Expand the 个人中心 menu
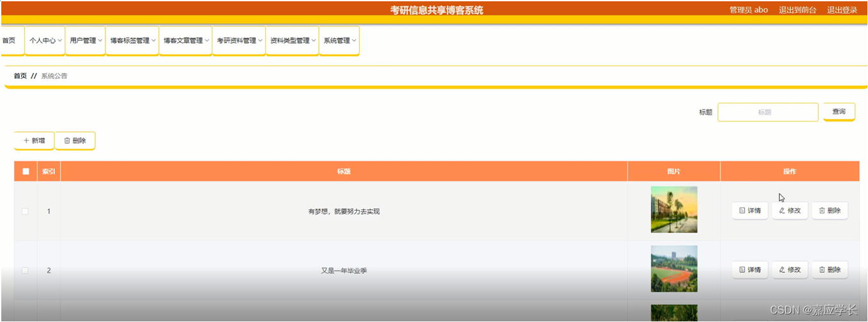Image resolution: width=868 pixels, height=322 pixels. point(46,40)
